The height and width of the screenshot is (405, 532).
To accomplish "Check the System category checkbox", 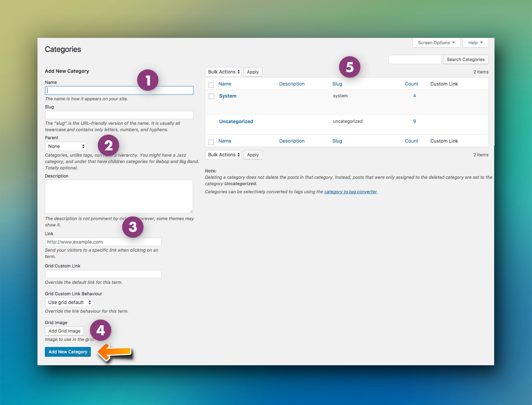I will tap(212, 96).
